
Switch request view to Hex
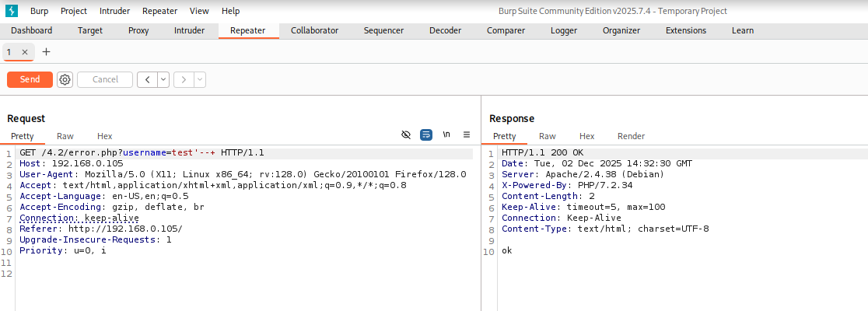(x=104, y=136)
